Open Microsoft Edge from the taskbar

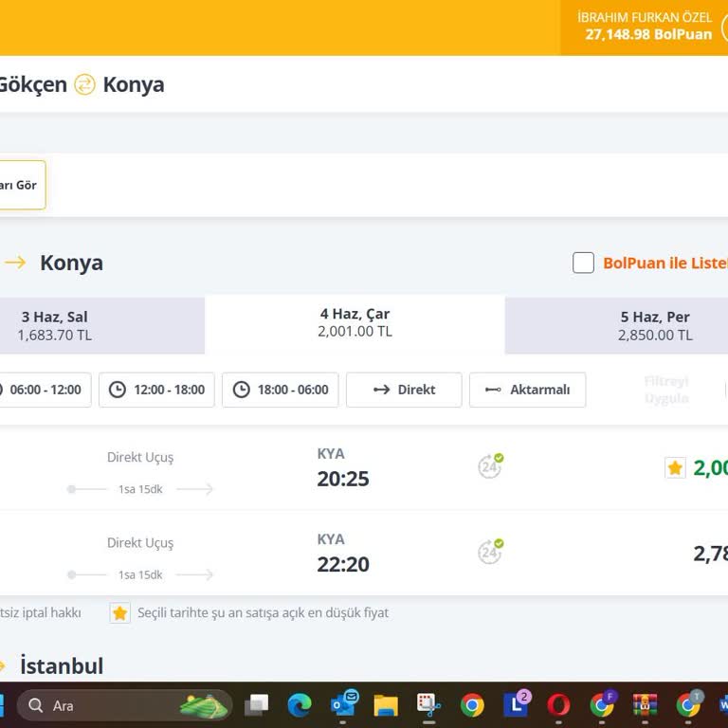[299, 705]
